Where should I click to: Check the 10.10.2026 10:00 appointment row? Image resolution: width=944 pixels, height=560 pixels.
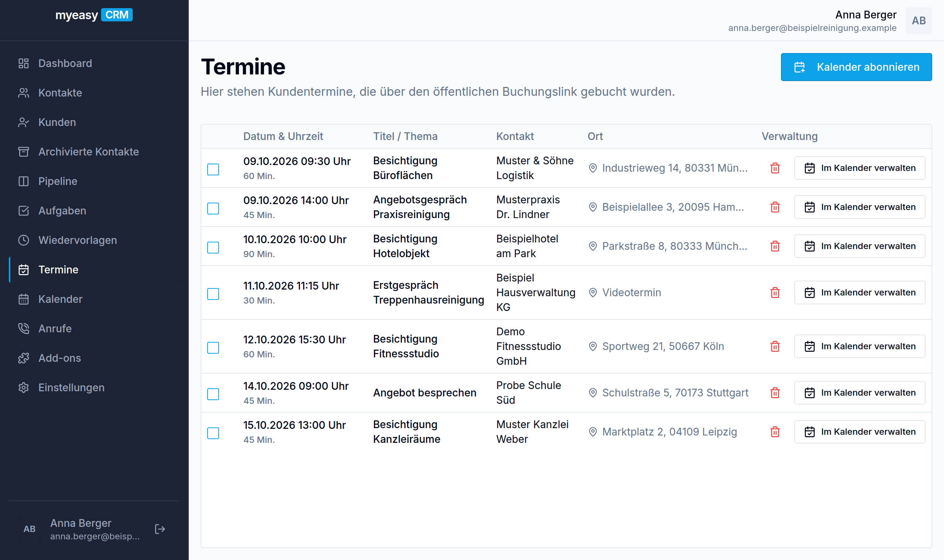click(213, 248)
